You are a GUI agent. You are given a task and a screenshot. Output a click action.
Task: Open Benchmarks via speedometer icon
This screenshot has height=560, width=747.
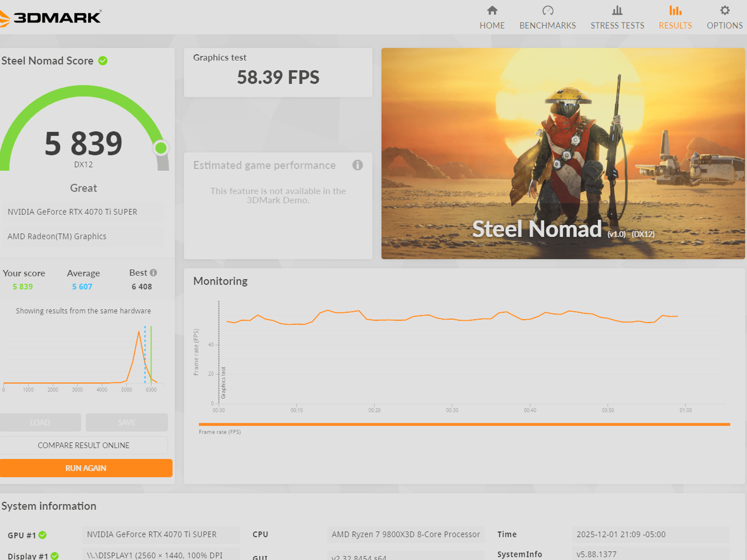(547, 11)
